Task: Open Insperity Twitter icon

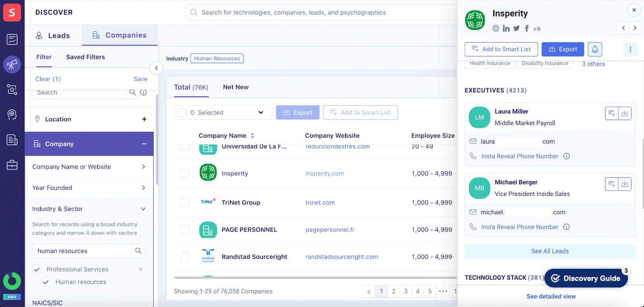Action: 516,28
